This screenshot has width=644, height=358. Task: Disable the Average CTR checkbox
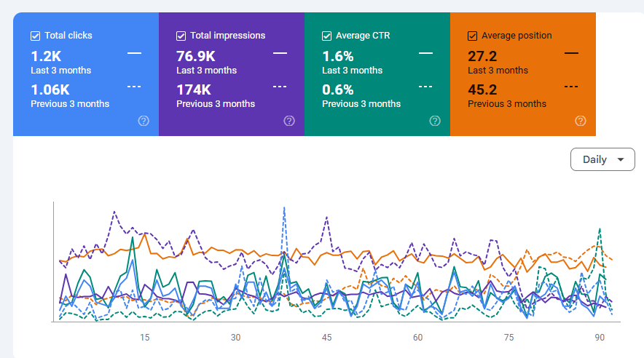(x=327, y=36)
